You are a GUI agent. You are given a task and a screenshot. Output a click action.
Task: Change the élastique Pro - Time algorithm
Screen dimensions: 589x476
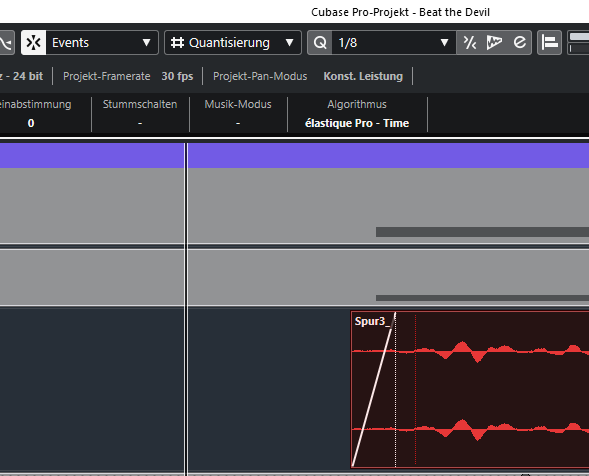(357, 123)
